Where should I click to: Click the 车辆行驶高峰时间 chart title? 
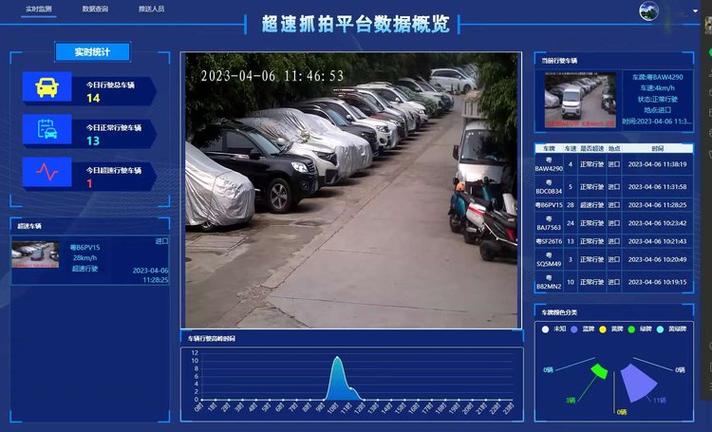click(x=211, y=338)
